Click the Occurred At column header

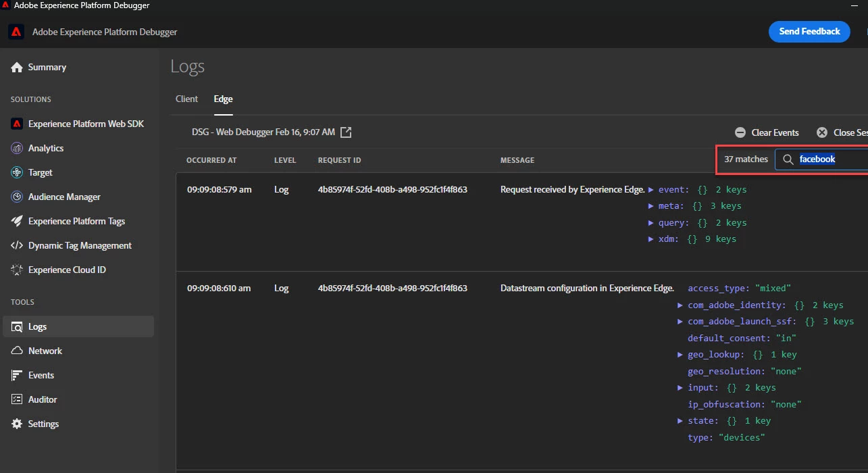click(x=211, y=160)
